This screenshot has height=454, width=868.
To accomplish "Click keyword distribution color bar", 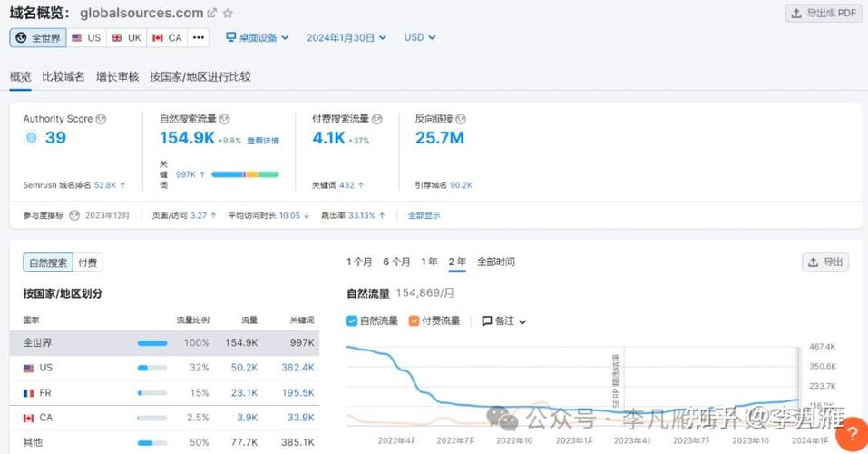I will (245, 174).
